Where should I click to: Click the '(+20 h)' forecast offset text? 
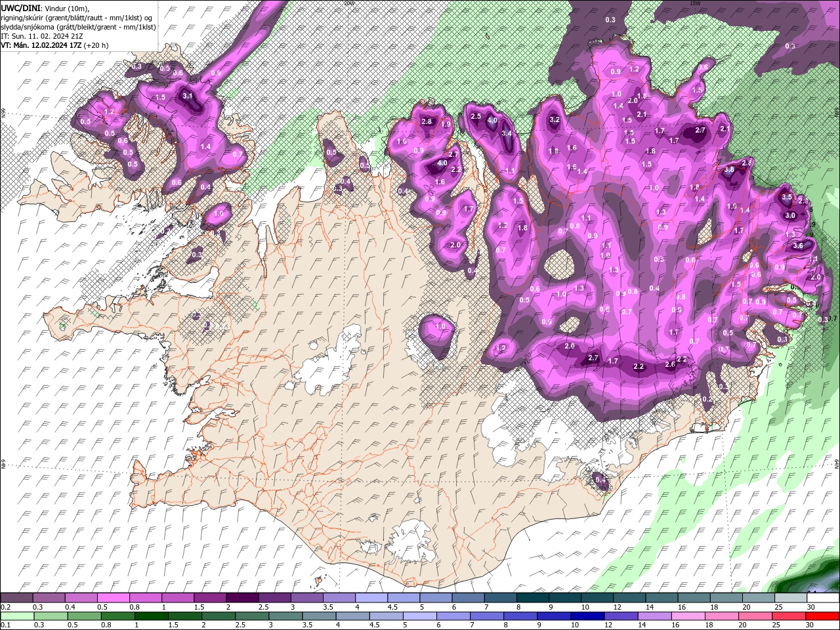96,45
